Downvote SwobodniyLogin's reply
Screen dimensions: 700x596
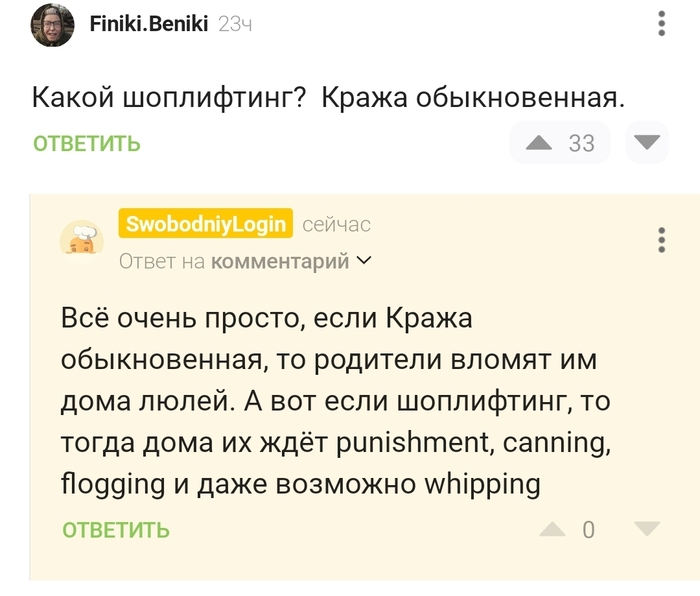[x=647, y=529]
